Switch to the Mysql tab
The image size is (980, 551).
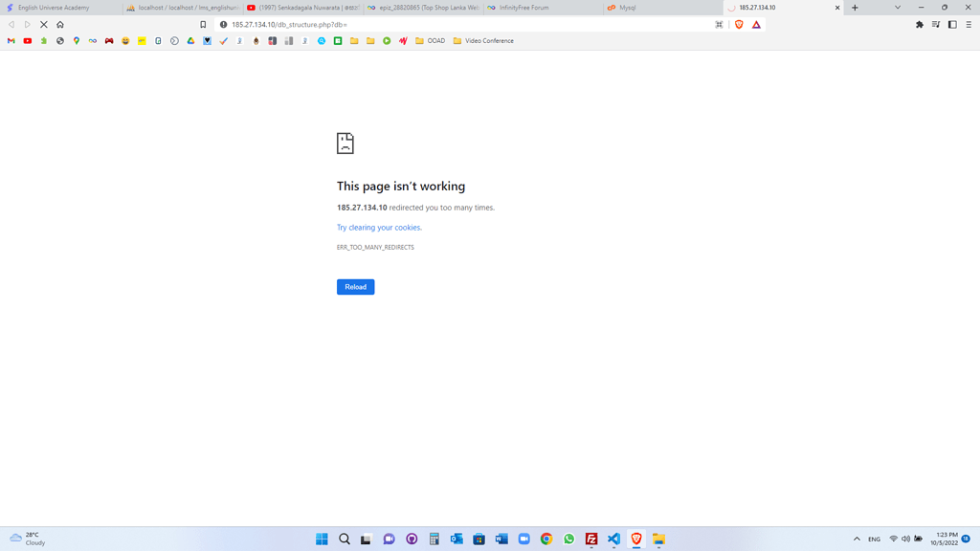[627, 7]
